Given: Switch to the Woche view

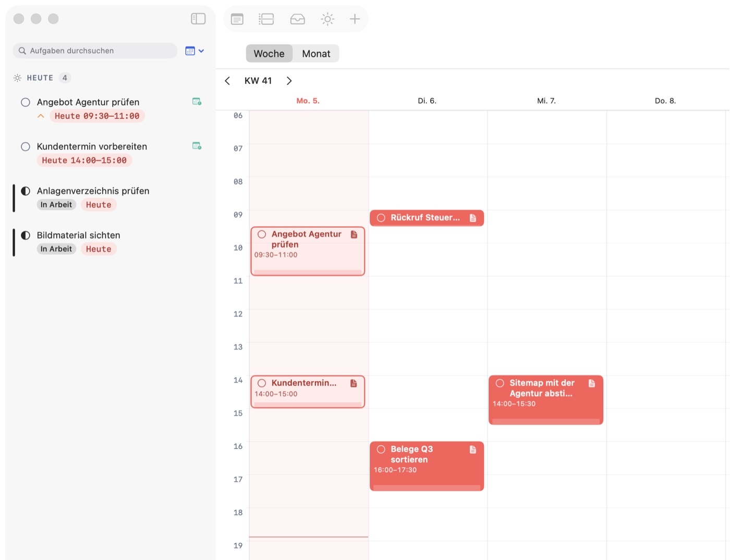Looking at the screenshot, I should pos(269,54).
